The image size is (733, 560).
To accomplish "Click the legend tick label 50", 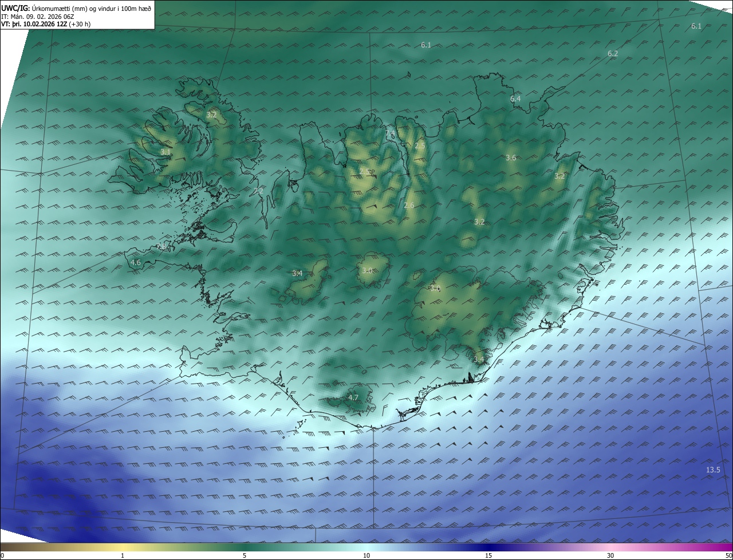I will [x=728, y=555].
